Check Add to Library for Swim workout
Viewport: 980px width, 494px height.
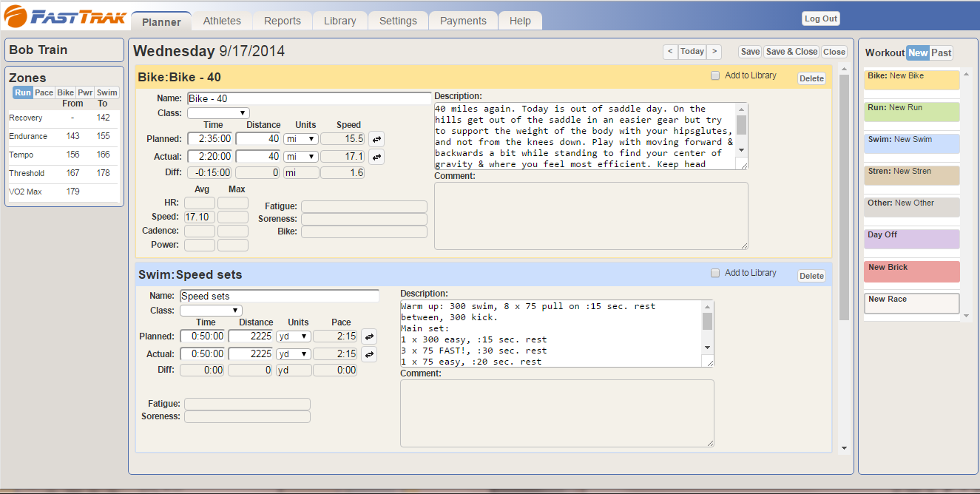pyautogui.click(x=714, y=273)
